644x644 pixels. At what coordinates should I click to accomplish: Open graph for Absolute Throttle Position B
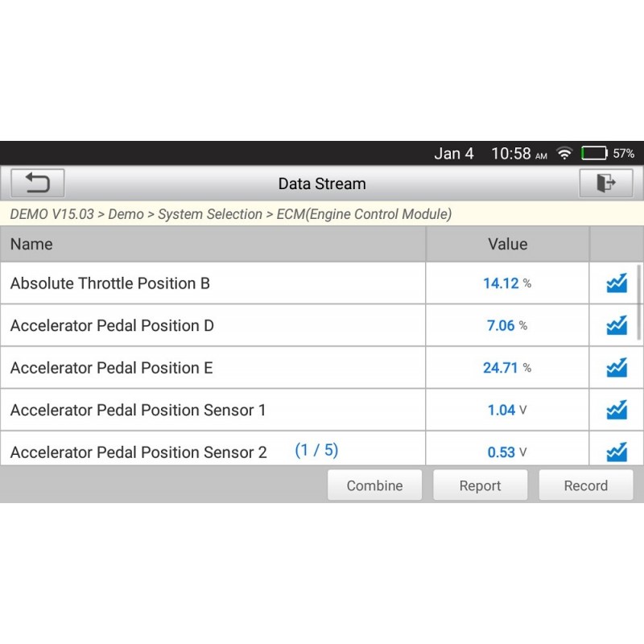coord(617,283)
